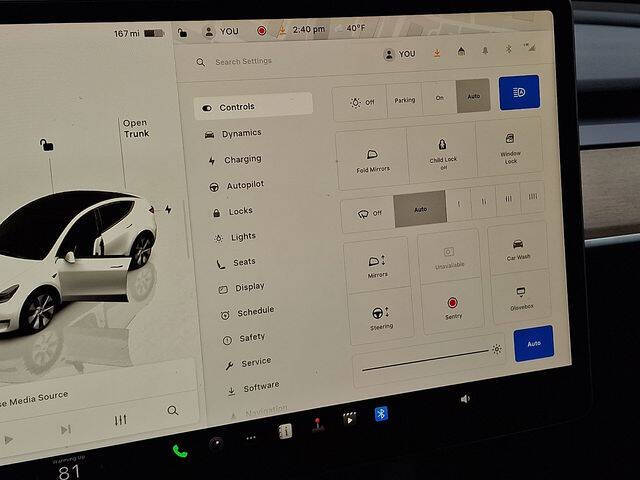Open the Dynamics settings menu
This screenshot has height=480, width=640.
pyautogui.click(x=233, y=133)
